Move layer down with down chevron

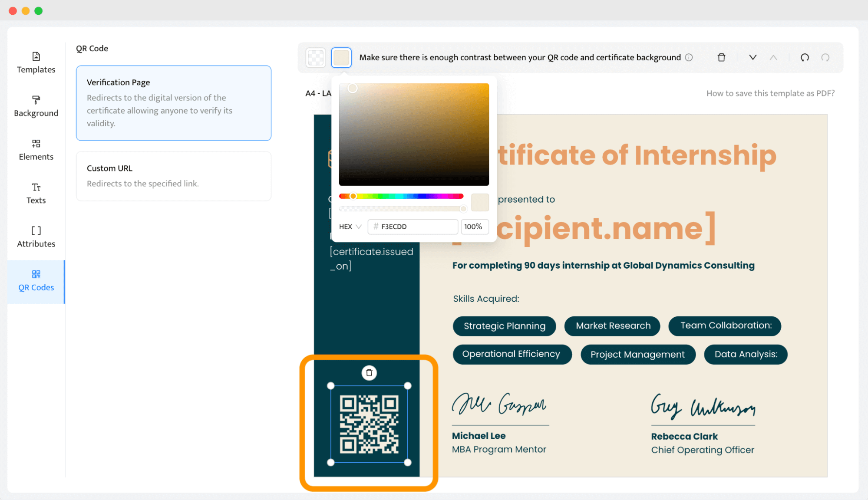[753, 57]
